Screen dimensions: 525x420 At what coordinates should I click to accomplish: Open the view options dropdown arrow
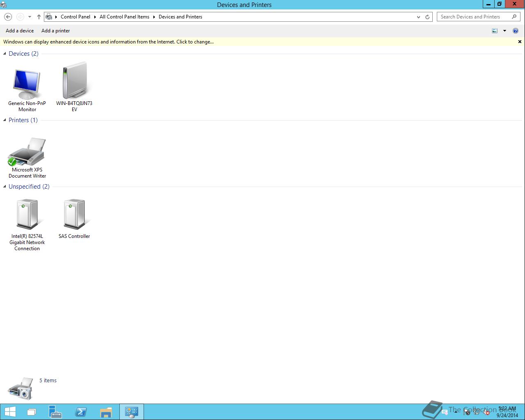[504, 31]
